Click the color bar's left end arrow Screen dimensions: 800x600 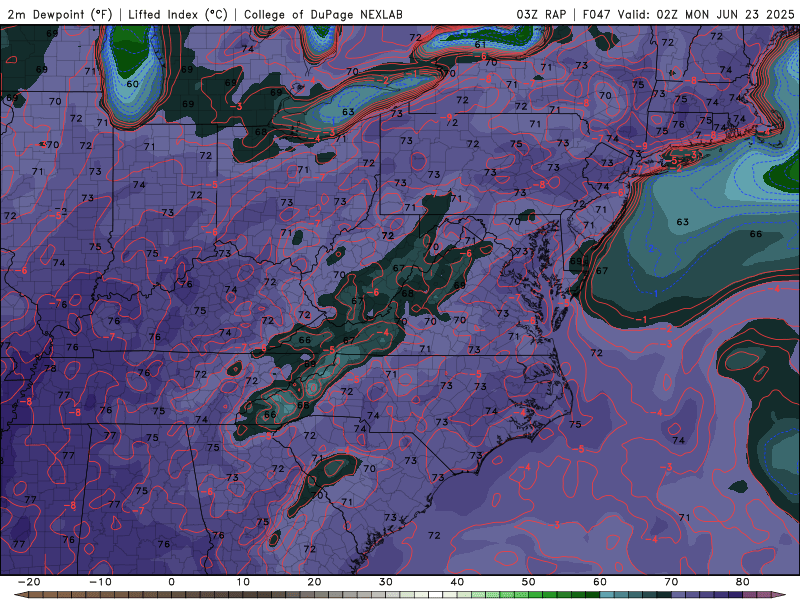pos(20,595)
